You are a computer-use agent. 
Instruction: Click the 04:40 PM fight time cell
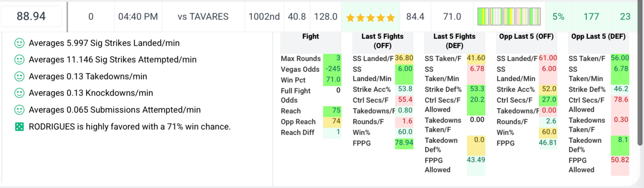tap(138, 16)
